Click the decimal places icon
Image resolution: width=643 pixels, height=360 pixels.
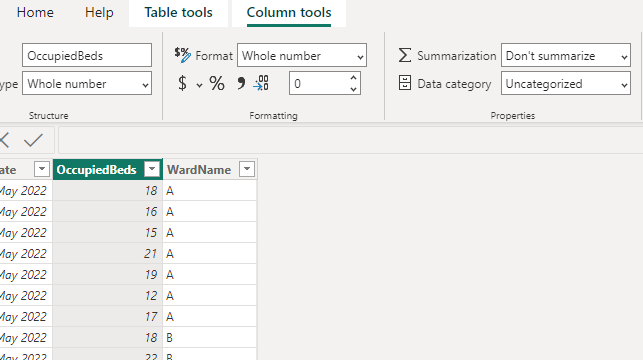(x=261, y=83)
